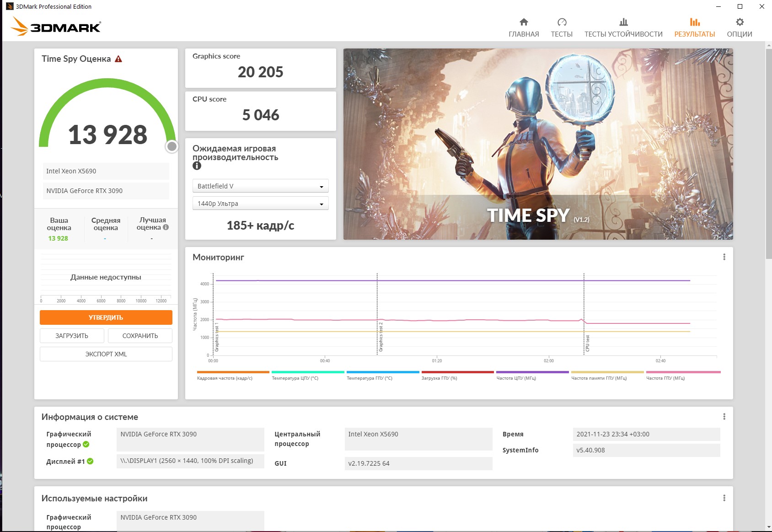
Task: Toggle the Частота ЦПУ legend series
Action: [532, 376]
